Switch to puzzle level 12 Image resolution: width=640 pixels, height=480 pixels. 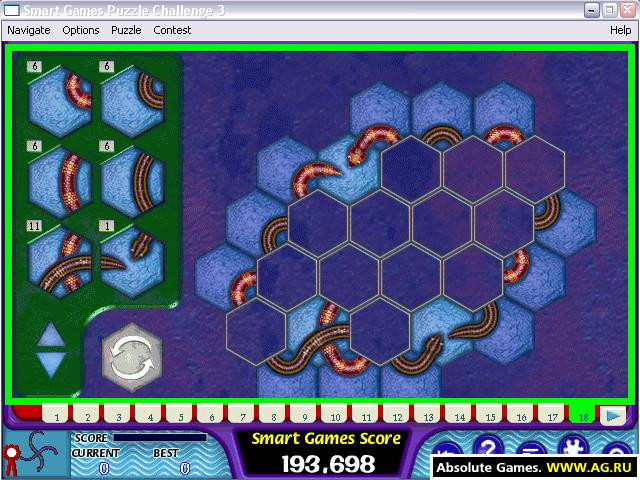click(398, 416)
